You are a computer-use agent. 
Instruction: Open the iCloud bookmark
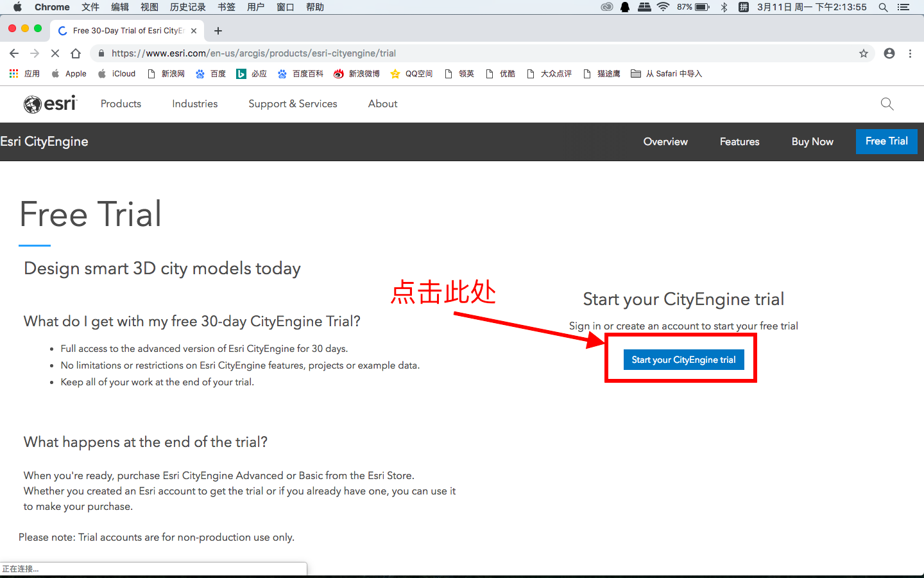[117, 74]
